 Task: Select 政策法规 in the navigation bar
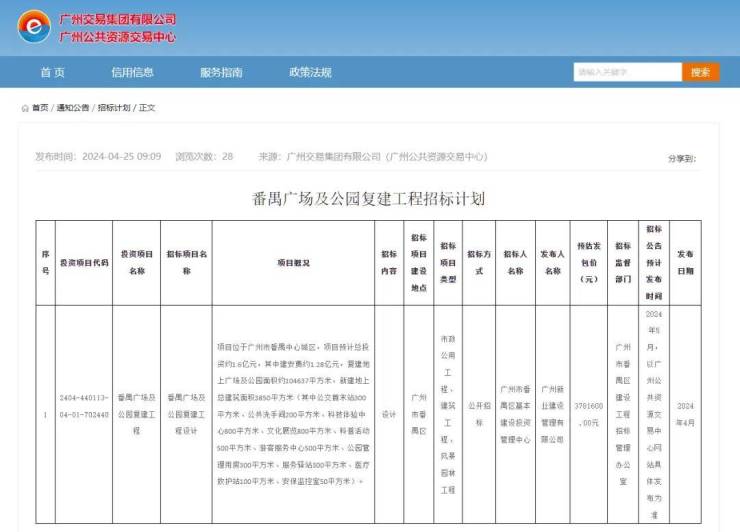tap(310, 72)
